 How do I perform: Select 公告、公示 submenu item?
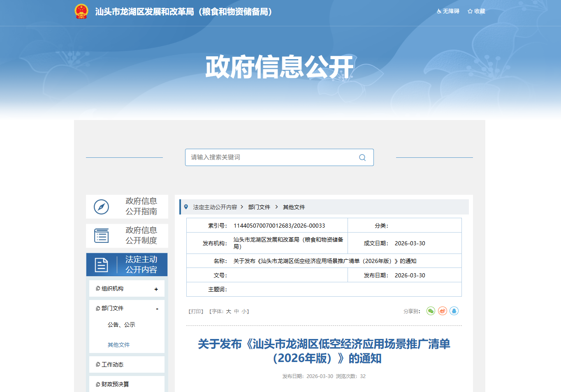click(x=121, y=325)
